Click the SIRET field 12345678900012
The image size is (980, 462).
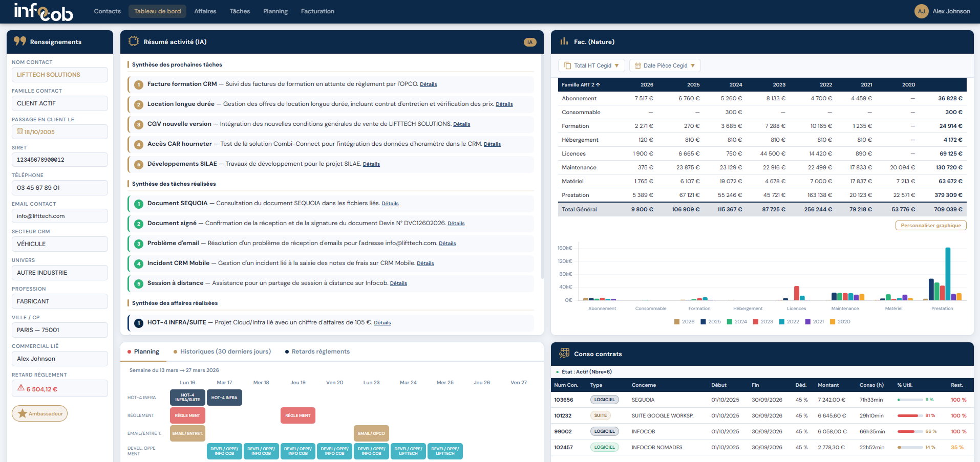click(60, 160)
